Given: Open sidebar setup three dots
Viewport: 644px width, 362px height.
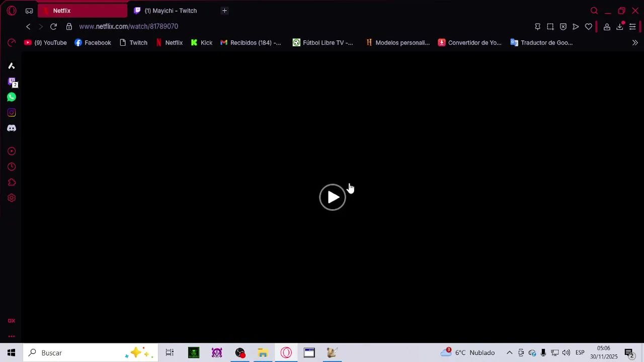Looking at the screenshot, I should coord(12,336).
